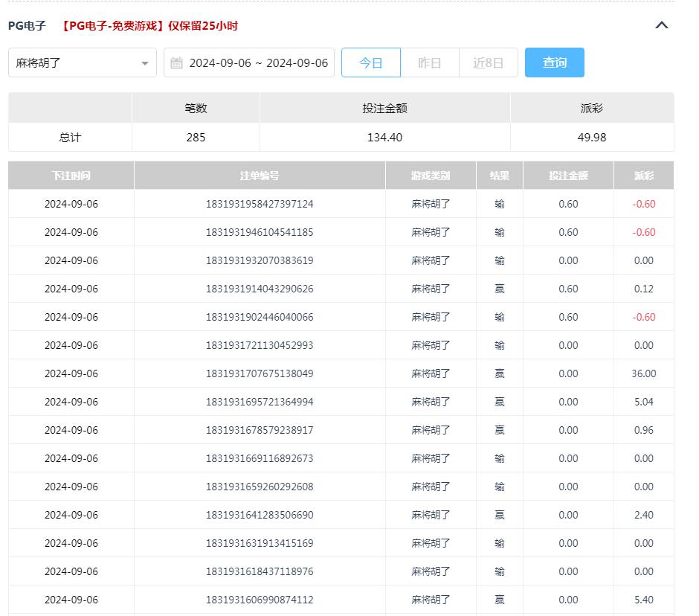The height and width of the screenshot is (616, 699).
Task: Click the 投注金额 table column header
Action: tap(568, 176)
